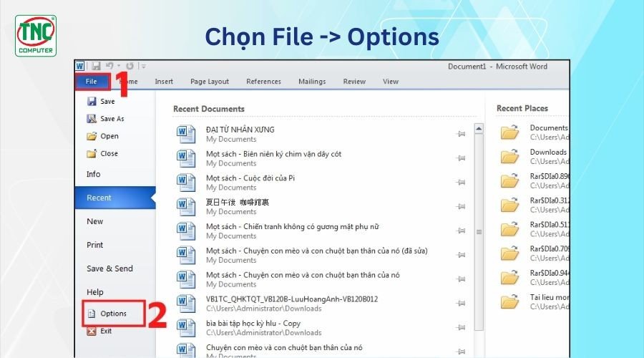The width and height of the screenshot is (644, 358).
Task: Click the scroll up arrow of recent documents
Action: (479, 129)
